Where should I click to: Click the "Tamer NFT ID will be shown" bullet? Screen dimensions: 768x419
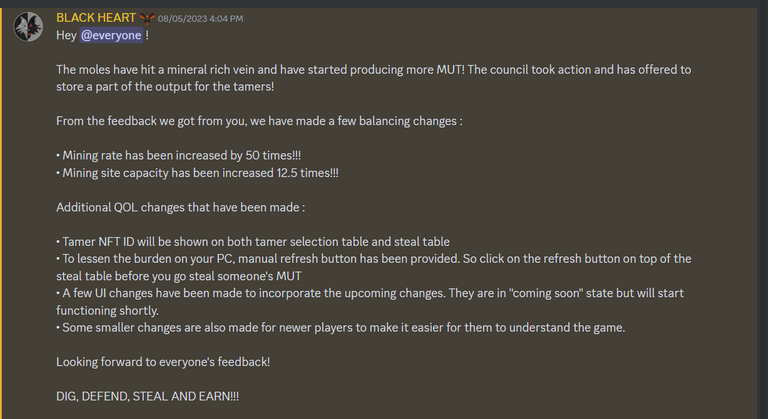[253, 242]
